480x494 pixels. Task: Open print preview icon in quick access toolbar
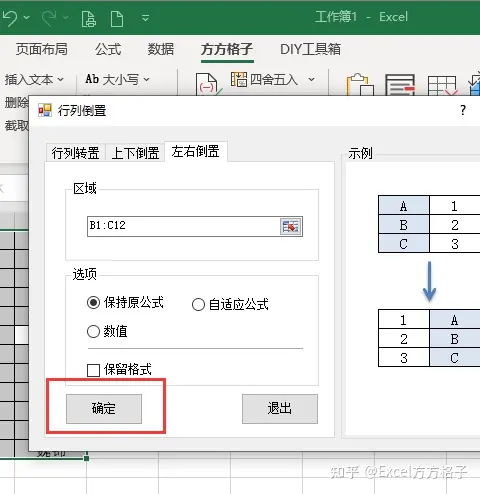[x=89, y=18]
